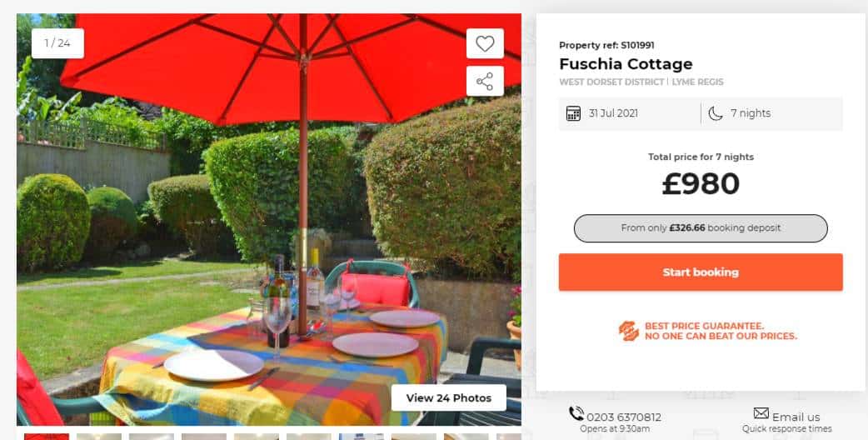This screenshot has width=868, height=440.
Task: Open the 7 nights duration selector
Action: pyautogui.click(x=772, y=113)
